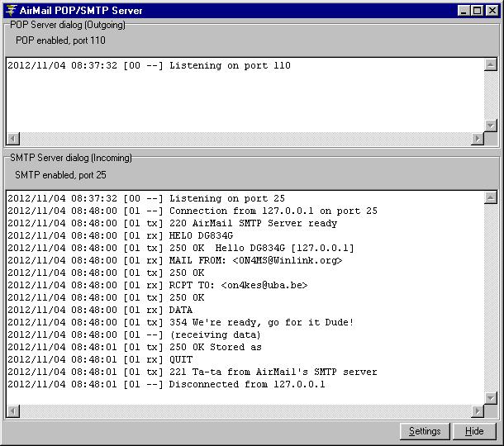Select 'MAIL FROM: <ON4MS@Winlink.org>' line
This screenshot has height=446, width=504.
[175, 260]
